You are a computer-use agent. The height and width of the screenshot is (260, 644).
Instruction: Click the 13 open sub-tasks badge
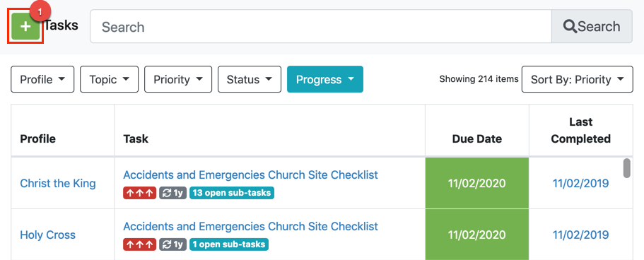pos(232,193)
